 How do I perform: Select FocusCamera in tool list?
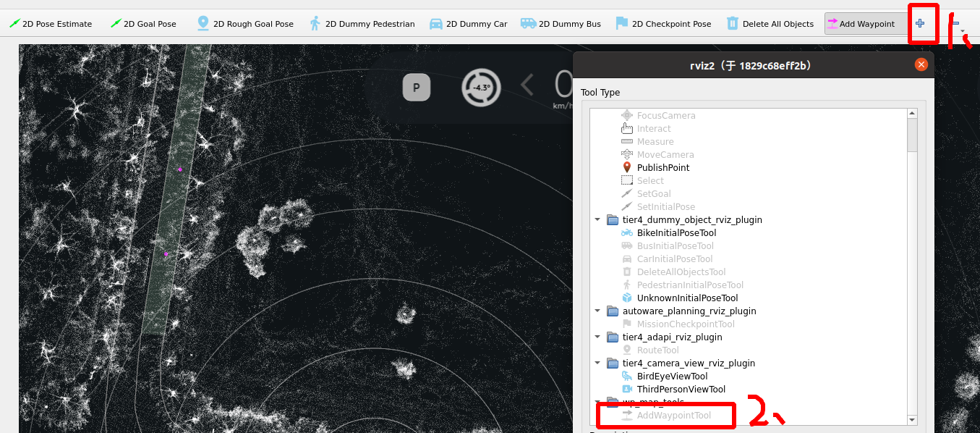click(x=658, y=116)
